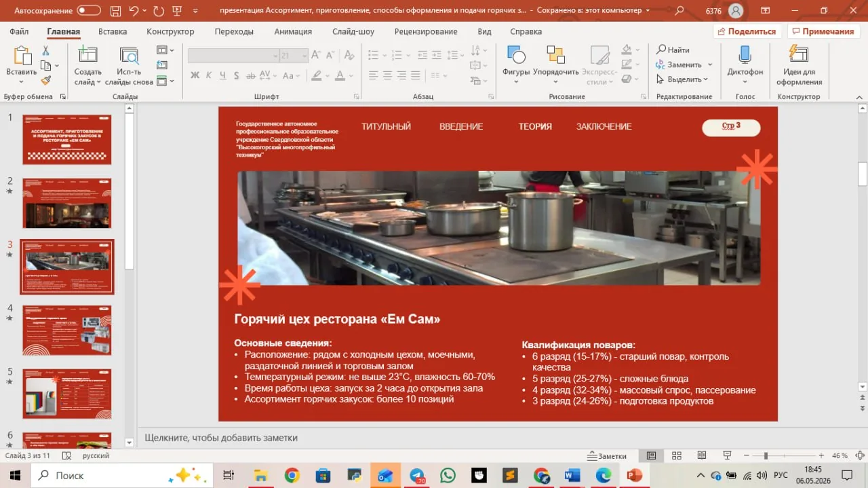
Task: Click the Поделиться share button
Action: tap(748, 31)
